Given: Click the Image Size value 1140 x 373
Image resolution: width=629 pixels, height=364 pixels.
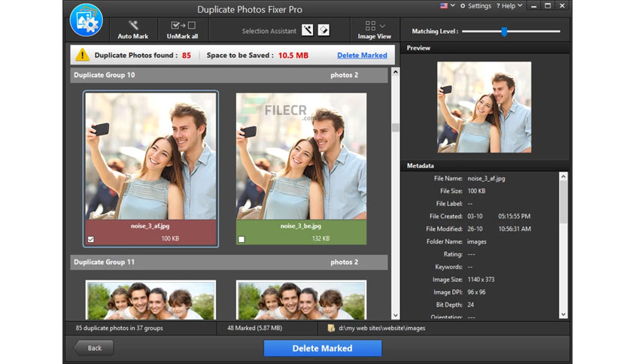Looking at the screenshot, I should [481, 280].
